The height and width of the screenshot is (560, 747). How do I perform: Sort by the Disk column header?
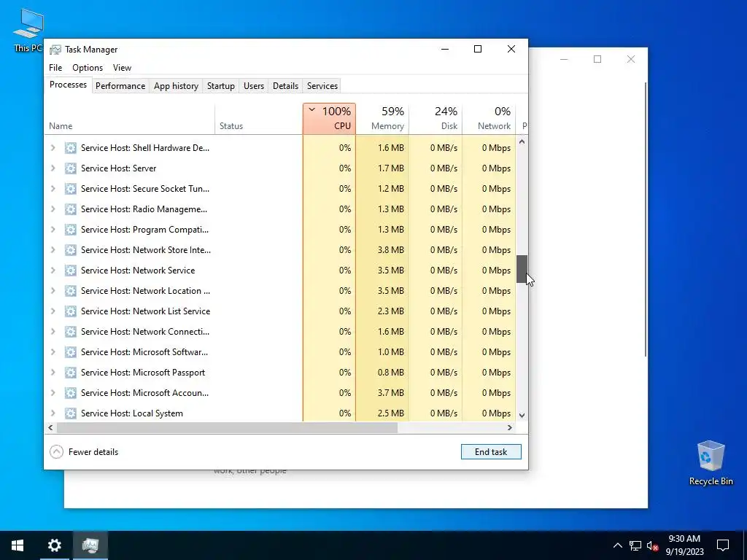tap(436, 119)
